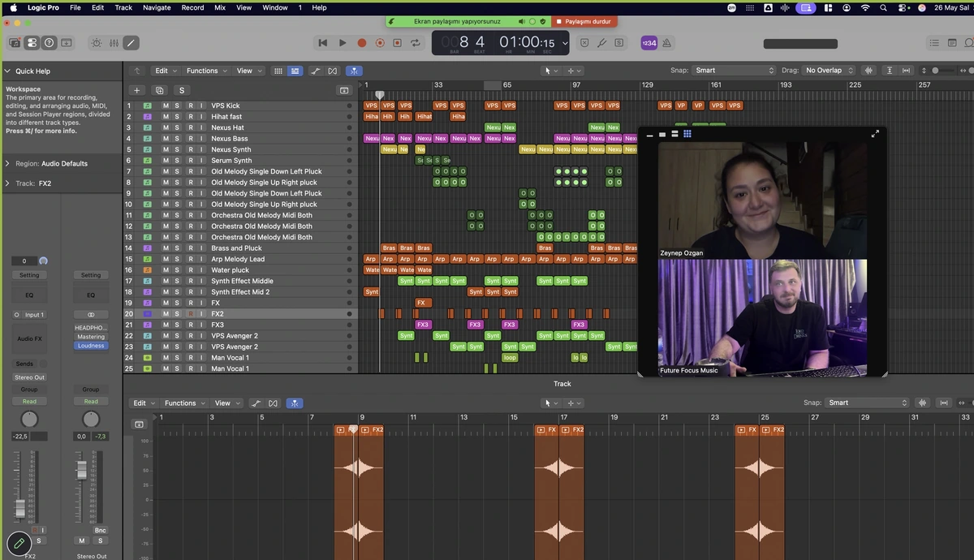This screenshot has height=560, width=974.
Task: Open the Help menu
Action: click(x=319, y=7)
